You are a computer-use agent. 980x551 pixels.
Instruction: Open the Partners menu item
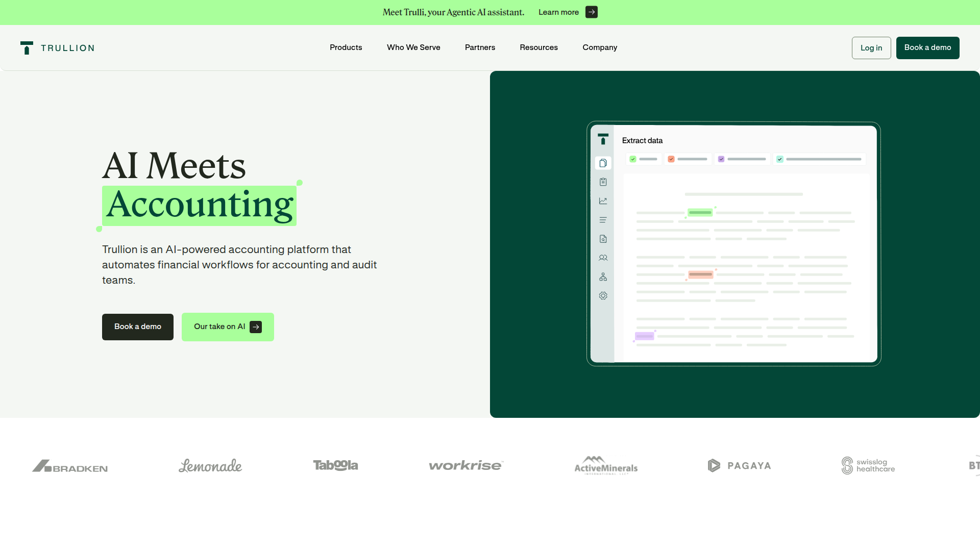480,47
